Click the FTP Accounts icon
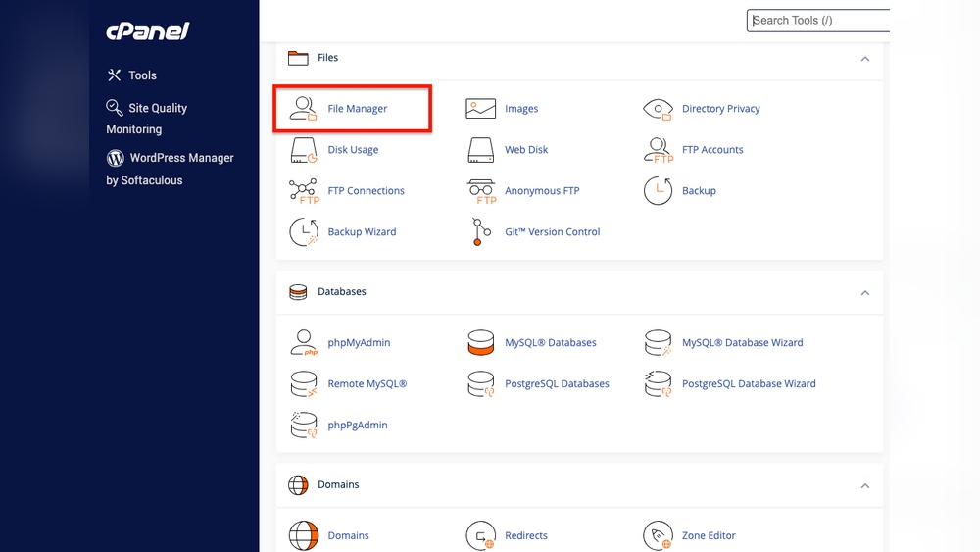980x552 pixels. [x=659, y=150]
